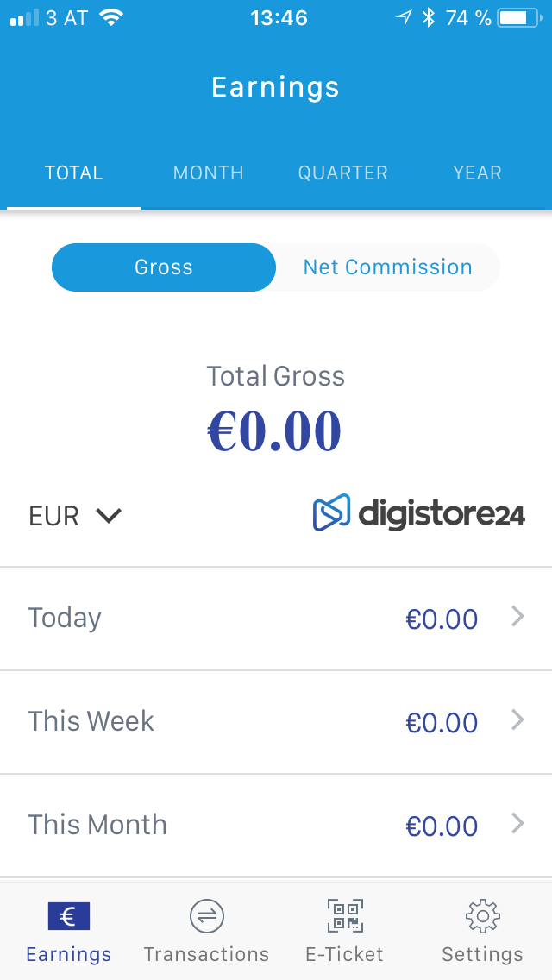Tap the Total Gross €0.00 amount
The image size is (552, 980).
click(x=275, y=431)
